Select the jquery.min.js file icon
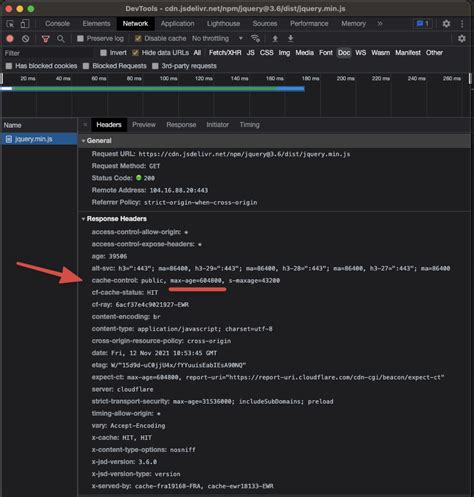The width and height of the screenshot is (474, 497). (9, 139)
